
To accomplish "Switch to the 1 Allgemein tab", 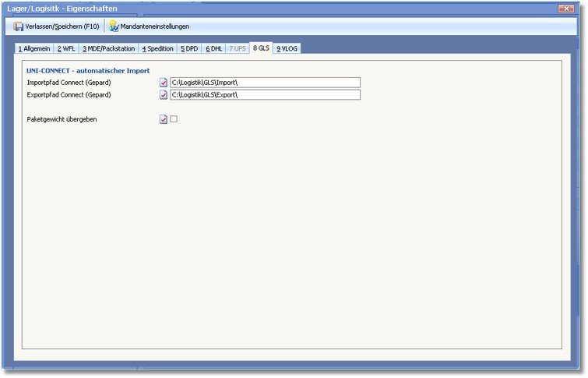I will pyautogui.click(x=34, y=48).
